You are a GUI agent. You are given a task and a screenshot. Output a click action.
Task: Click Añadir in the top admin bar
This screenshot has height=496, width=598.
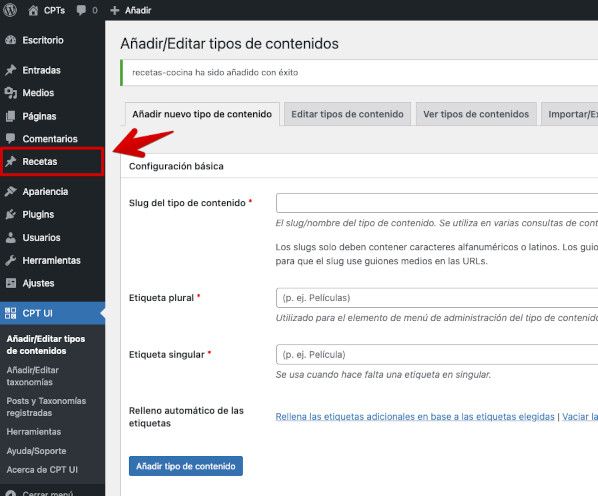[x=138, y=10]
